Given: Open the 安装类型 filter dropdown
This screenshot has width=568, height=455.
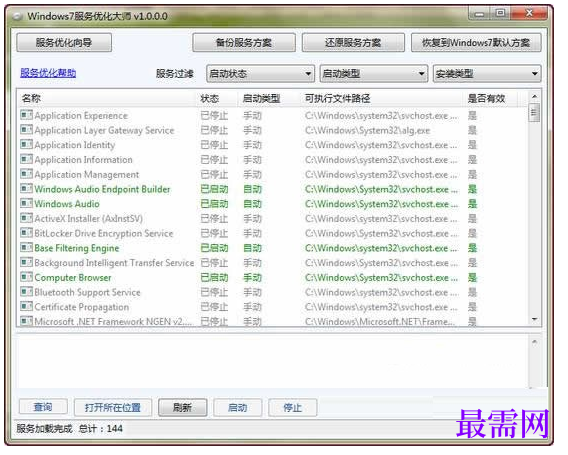Looking at the screenshot, I should coord(487,74).
